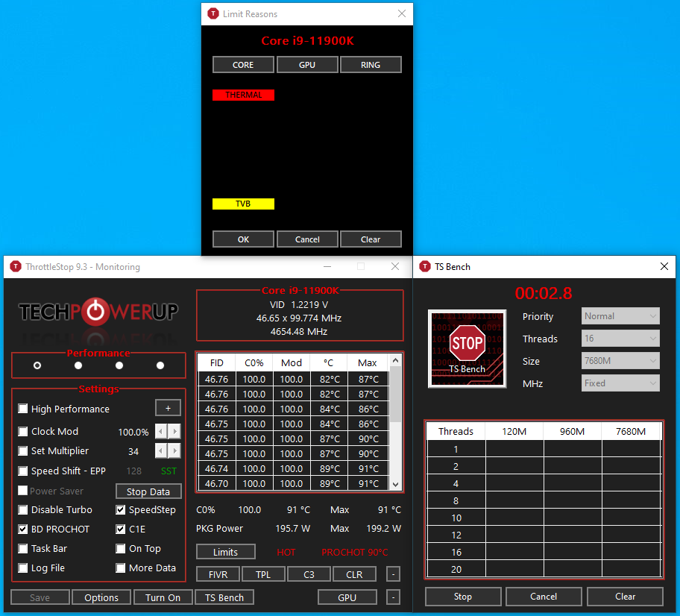Click minus button next to CLR
680x616 pixels.
coord(393,574)
